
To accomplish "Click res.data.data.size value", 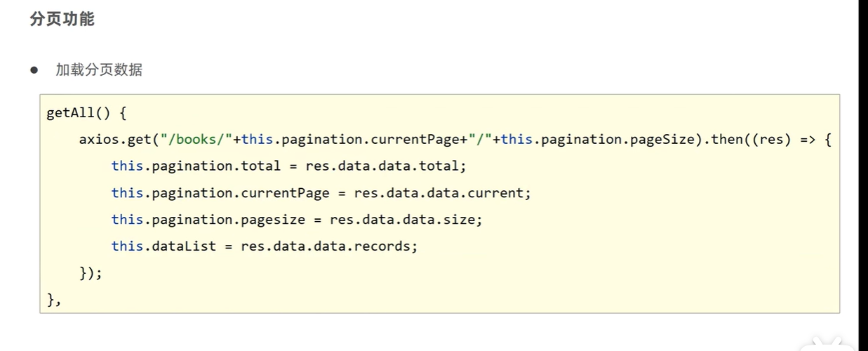I will (406, 220).
